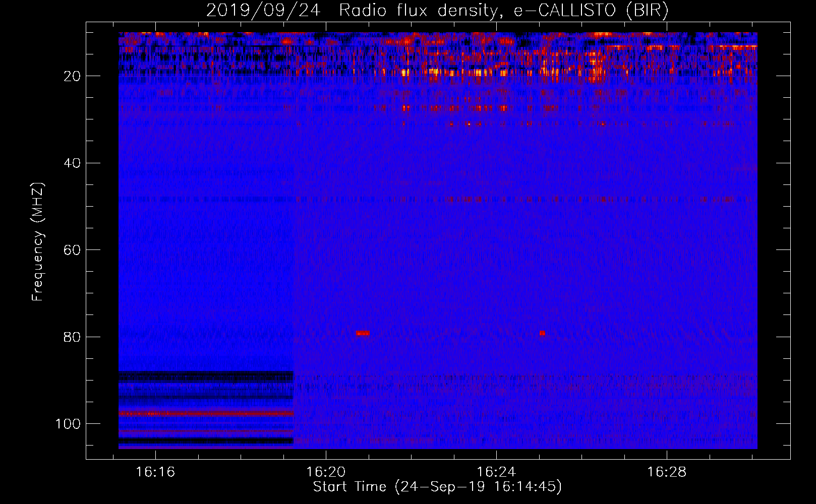Click the time tick label '16:24'
The width and height of the screenshot is (816, 504).
tap(496, 472)
